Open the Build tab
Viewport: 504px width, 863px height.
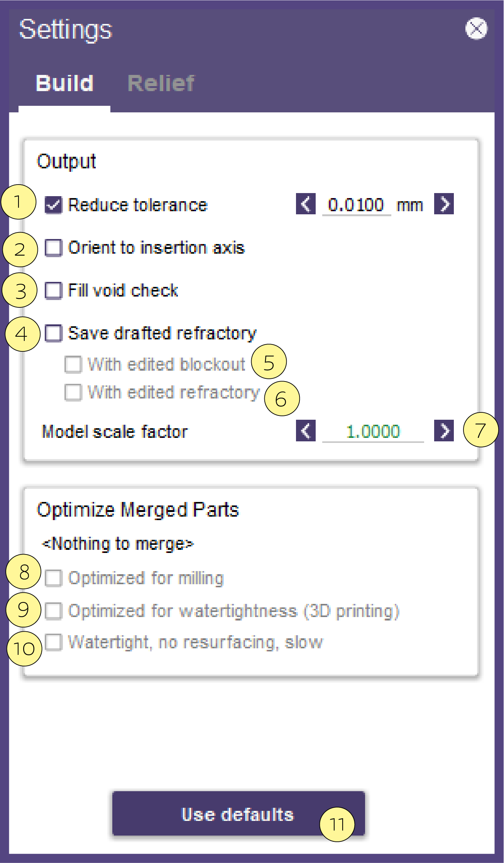click(64, 83)
